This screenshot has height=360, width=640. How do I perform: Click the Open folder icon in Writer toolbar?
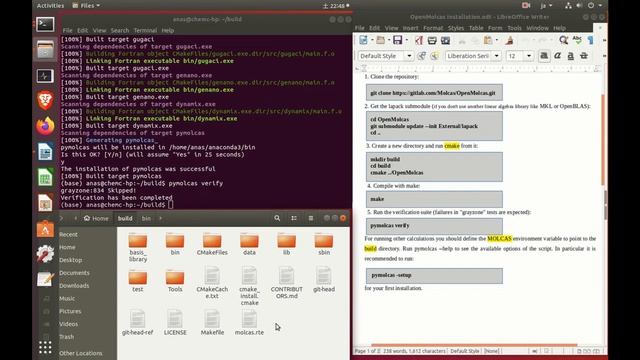(380, 40)
